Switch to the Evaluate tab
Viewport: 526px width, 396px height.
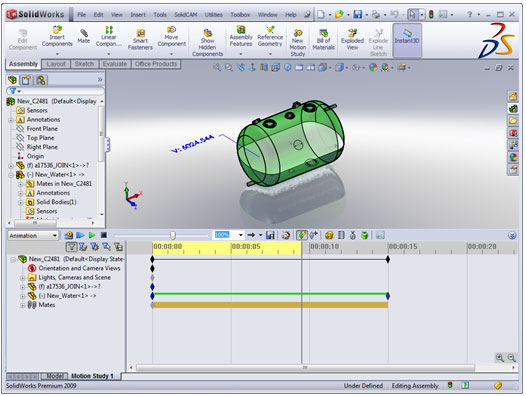point(115,64)
